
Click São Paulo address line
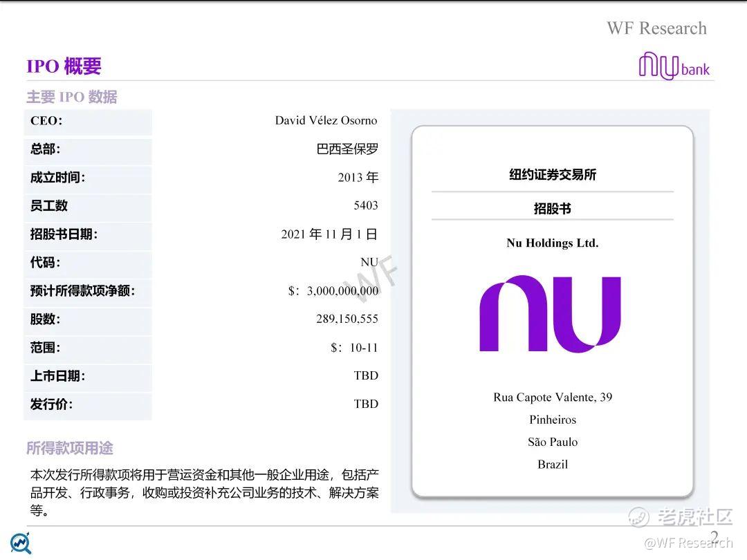pyautogui.click(x=553, y=442)
